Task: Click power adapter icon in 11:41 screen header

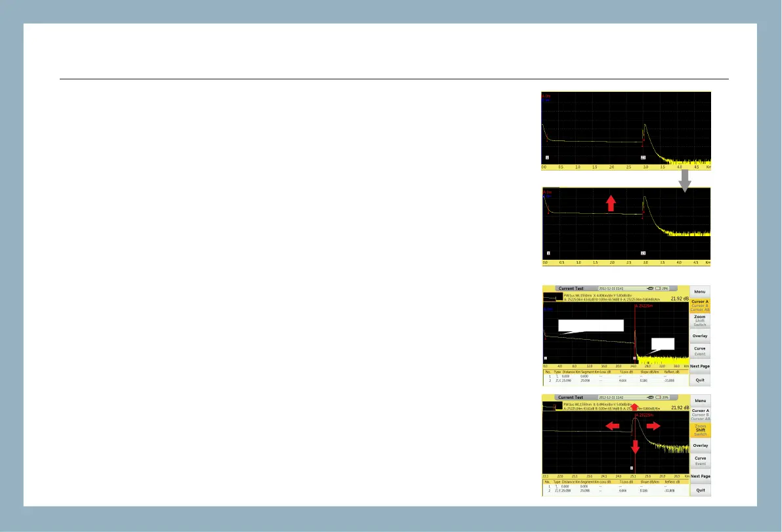Action: pos(650,289)
